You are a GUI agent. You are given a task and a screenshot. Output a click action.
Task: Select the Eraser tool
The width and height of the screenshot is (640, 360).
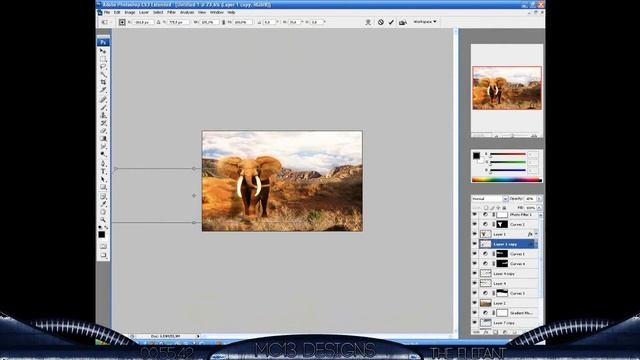point(103,131)
